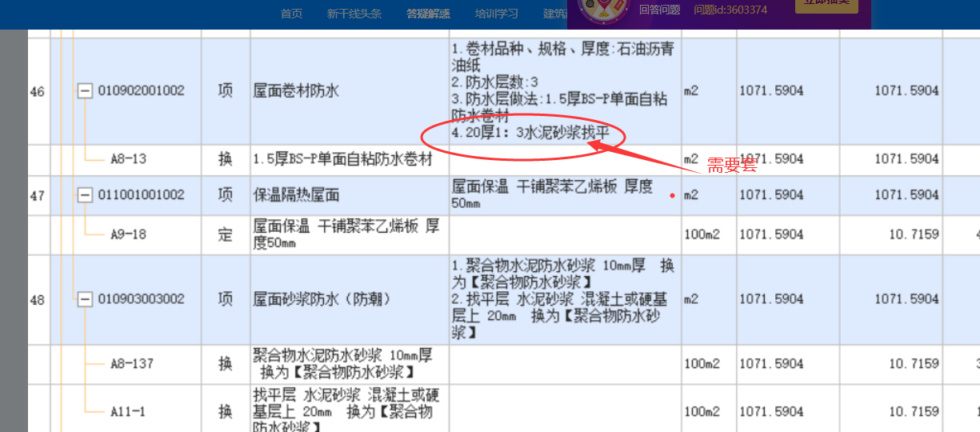
Task: Select code 010903003002 cell
Action: click(x=141, y=298)
